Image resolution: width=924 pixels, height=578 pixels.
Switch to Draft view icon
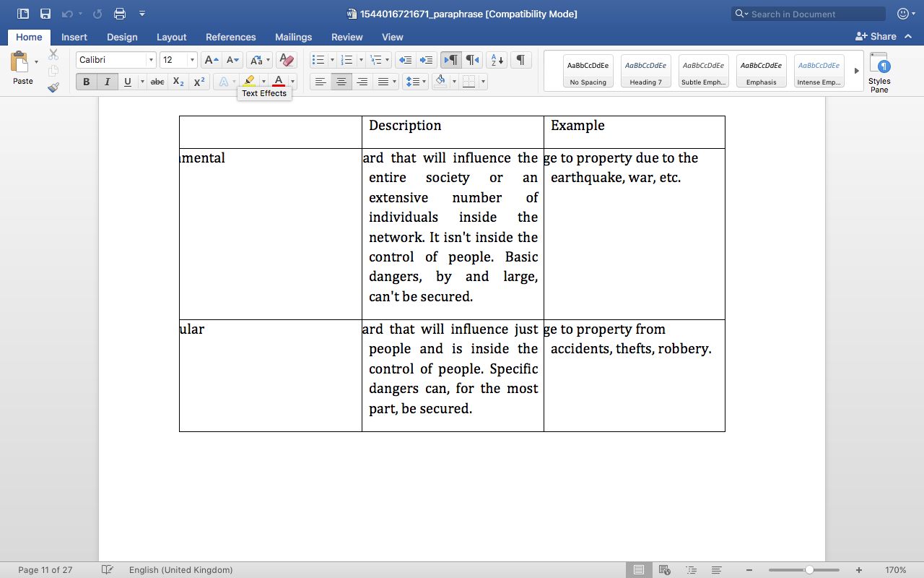716,570
